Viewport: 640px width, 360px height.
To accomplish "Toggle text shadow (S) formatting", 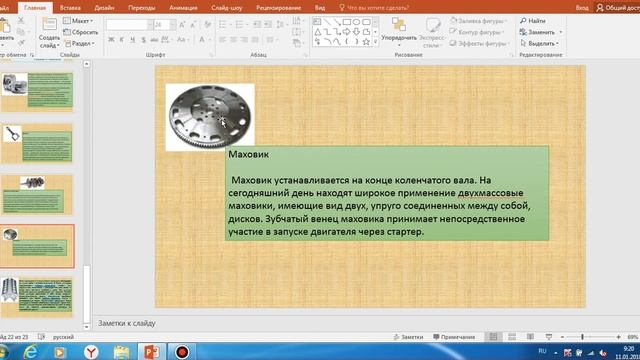I will (143, 40).
